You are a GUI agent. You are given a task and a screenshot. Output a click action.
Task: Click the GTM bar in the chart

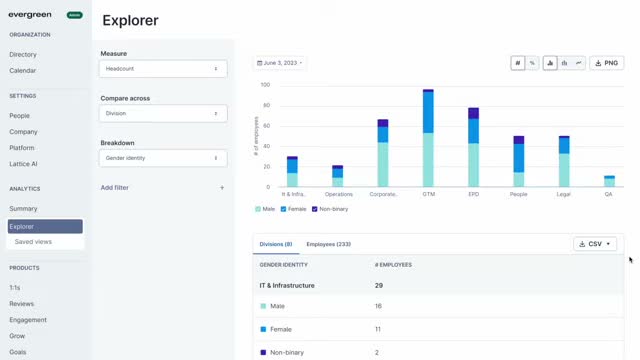click(x=428, y=138)
